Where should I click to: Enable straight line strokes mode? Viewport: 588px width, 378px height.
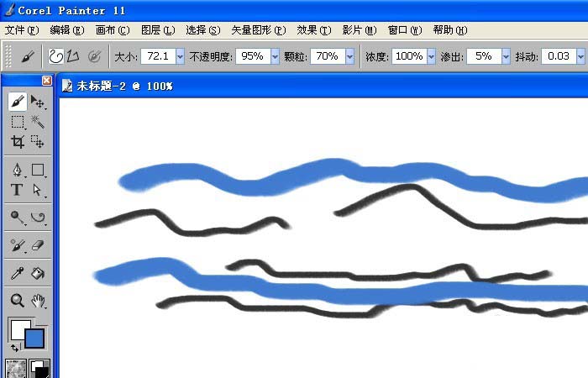coord(72,57)
